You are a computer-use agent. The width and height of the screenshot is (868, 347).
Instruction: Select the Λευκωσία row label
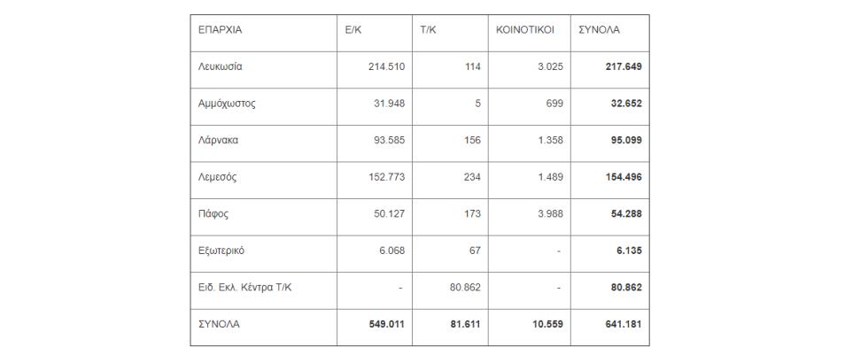pos(220,66)
